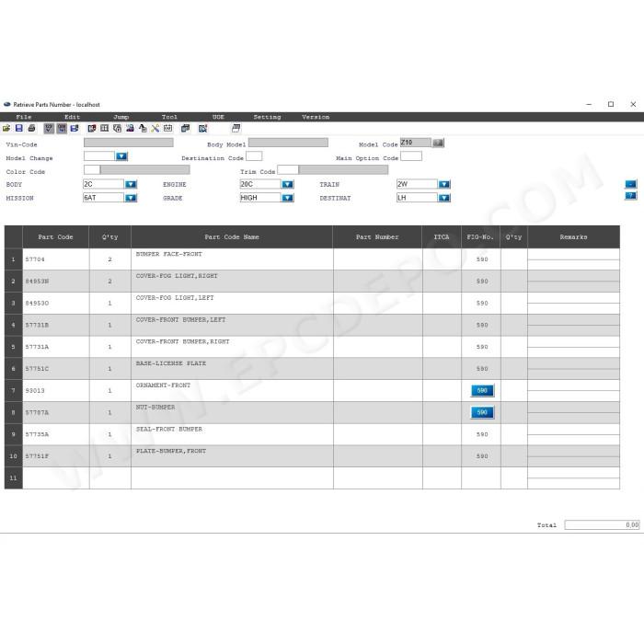Click the ITCA column header

tap(442, 237)
